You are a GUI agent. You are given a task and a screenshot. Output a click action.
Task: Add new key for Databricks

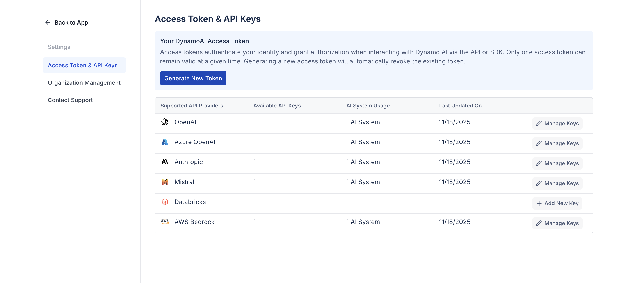click(557, 203)
